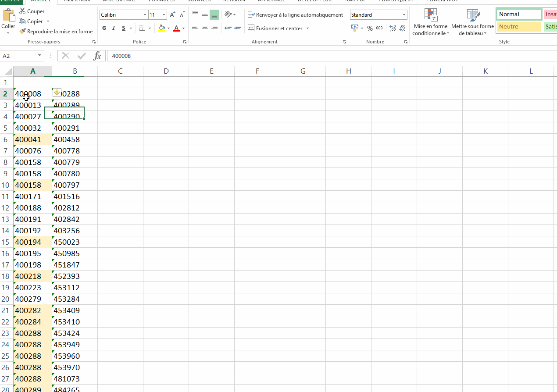Apply the thousands separator 000 format
The height and width of the screenshot is (392, 557).
[379, 28]
